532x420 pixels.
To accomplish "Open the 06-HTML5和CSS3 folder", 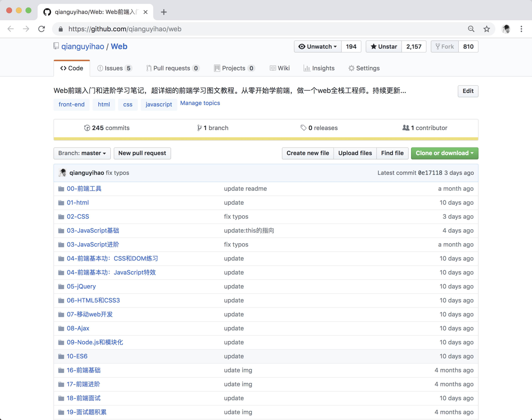I will pyautogui.click(x=93, y=301).
